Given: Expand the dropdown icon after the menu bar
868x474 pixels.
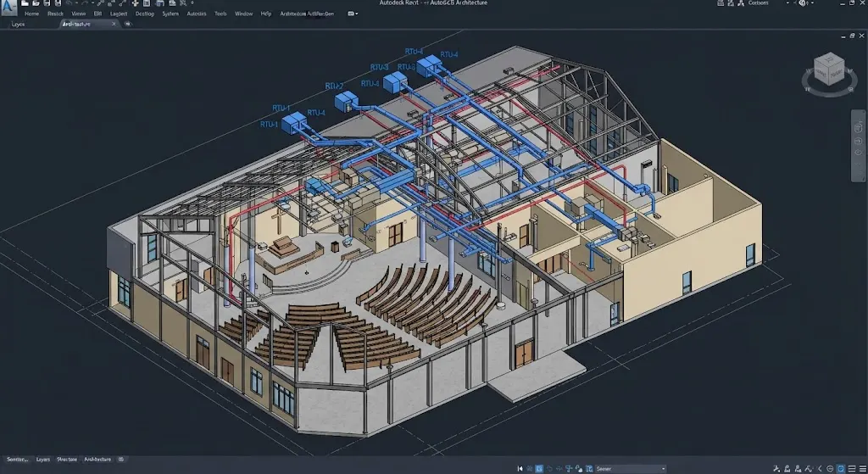Looking at the screenshot, I should click(x=352, y=14).
